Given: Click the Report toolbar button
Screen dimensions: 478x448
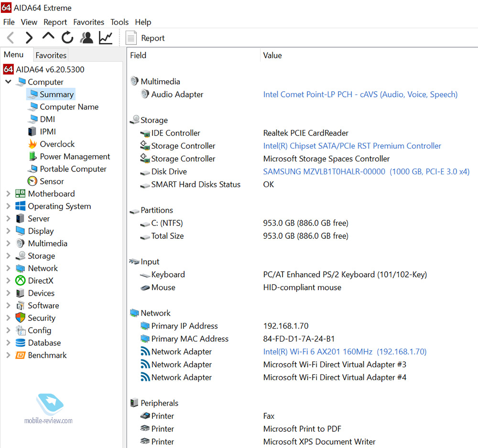Looking at the screenshot, I should pyautogui.click(x=145, y=38).
